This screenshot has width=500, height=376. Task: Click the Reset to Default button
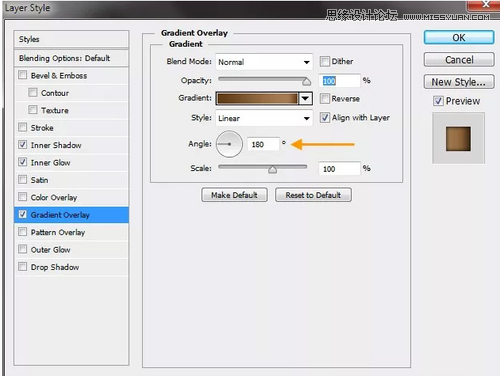[313, 195]
